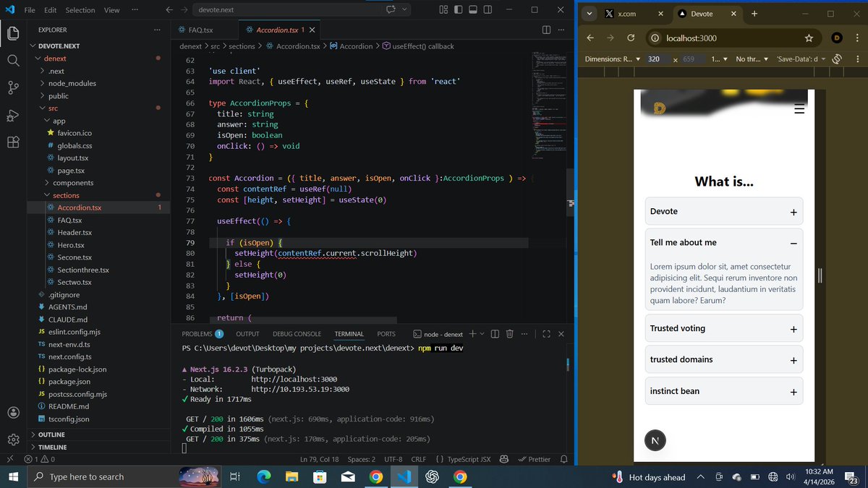
Task: Open the Copilot chat icon in command center
Action: click(391, 10)
